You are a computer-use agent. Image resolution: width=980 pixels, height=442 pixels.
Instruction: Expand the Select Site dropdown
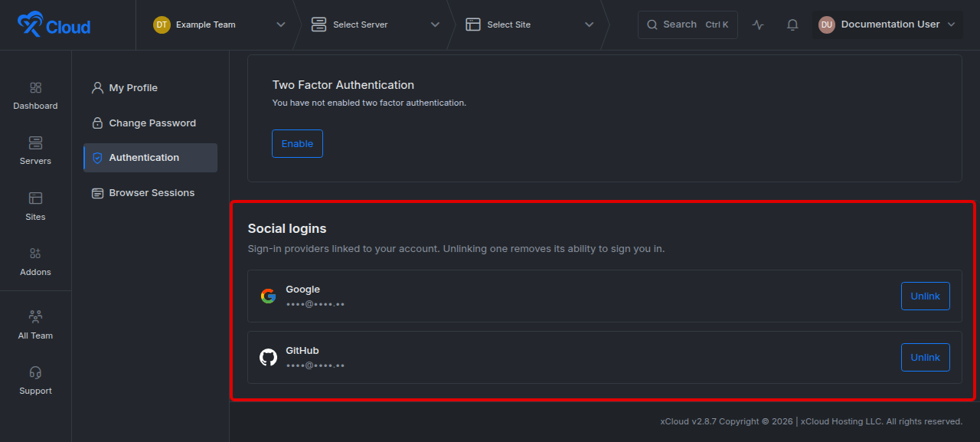(589, 25)
